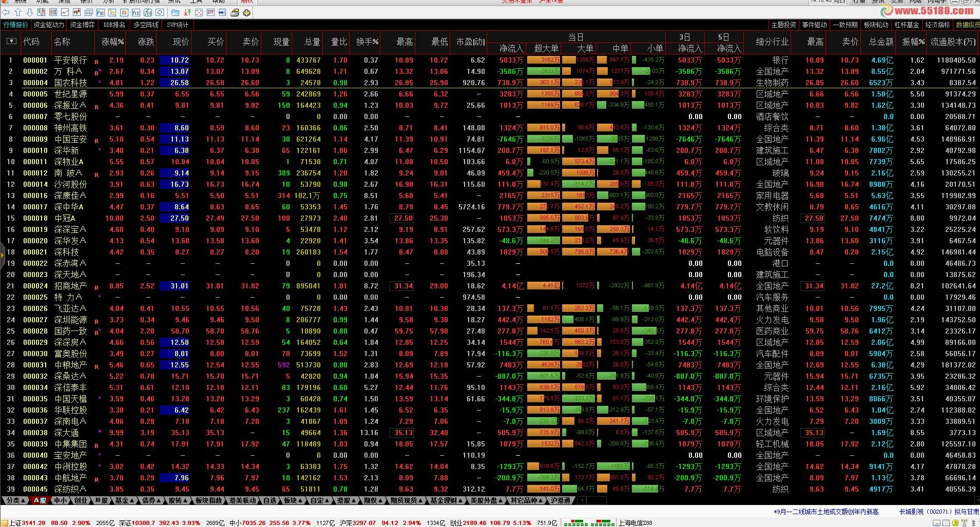Image resolution: width=980 pixels, height=527 pixels.
Task: Click the square-with-circle toolbar icon
Action: pos(160,12)
